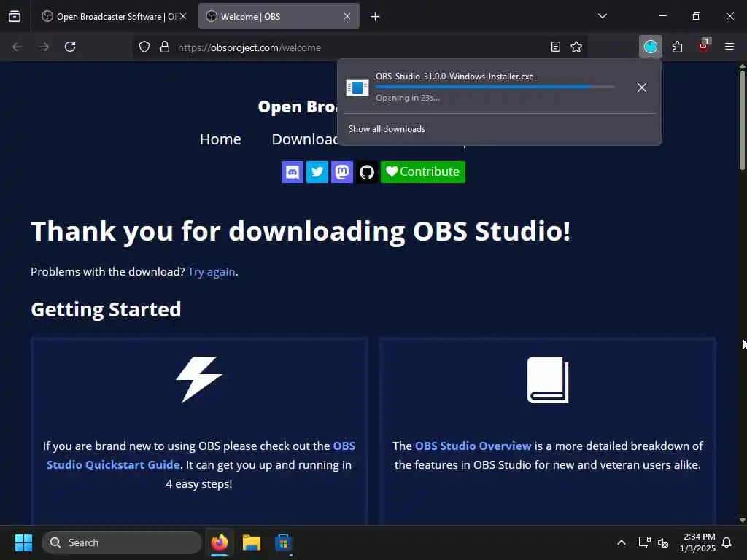747x560 pixels.
Task: Open the notifications bell icon
Action: pos(727,542)
